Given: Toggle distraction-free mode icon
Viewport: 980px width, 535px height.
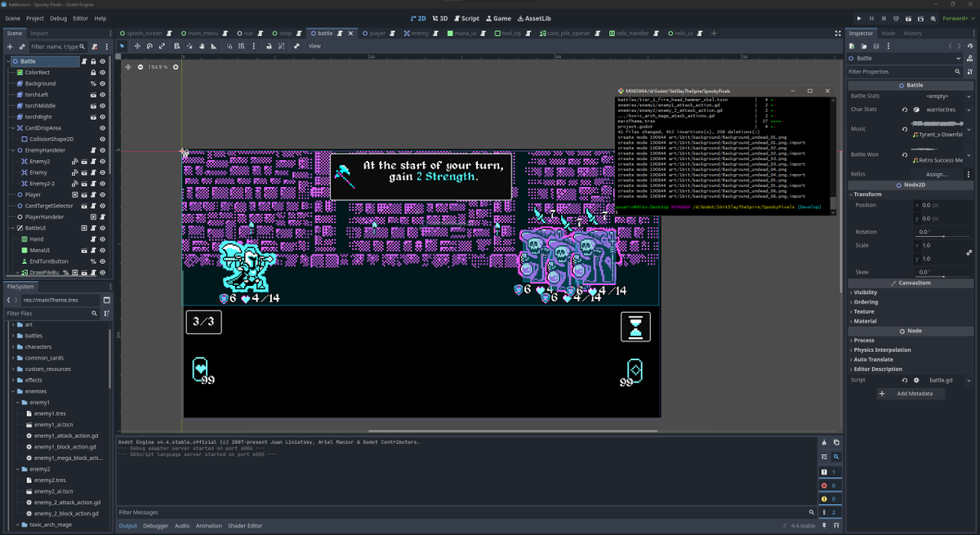Looking at the screenshot, I should point(838,33).
